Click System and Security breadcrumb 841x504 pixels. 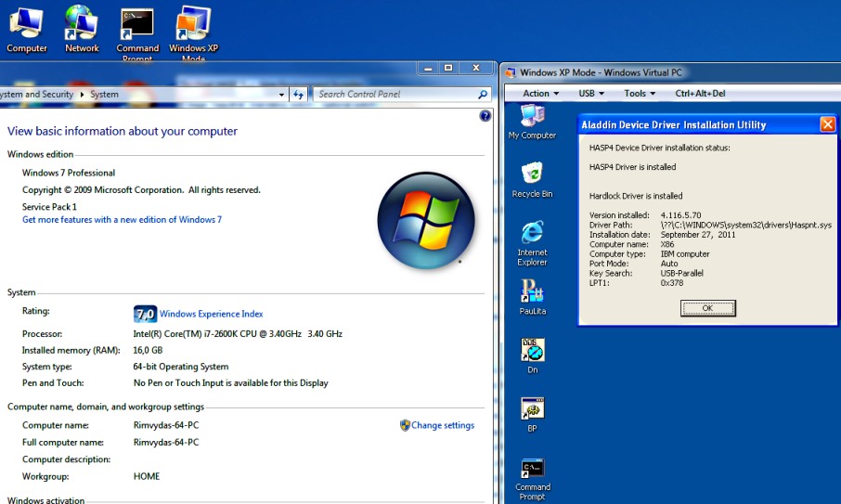click(36, 95)
